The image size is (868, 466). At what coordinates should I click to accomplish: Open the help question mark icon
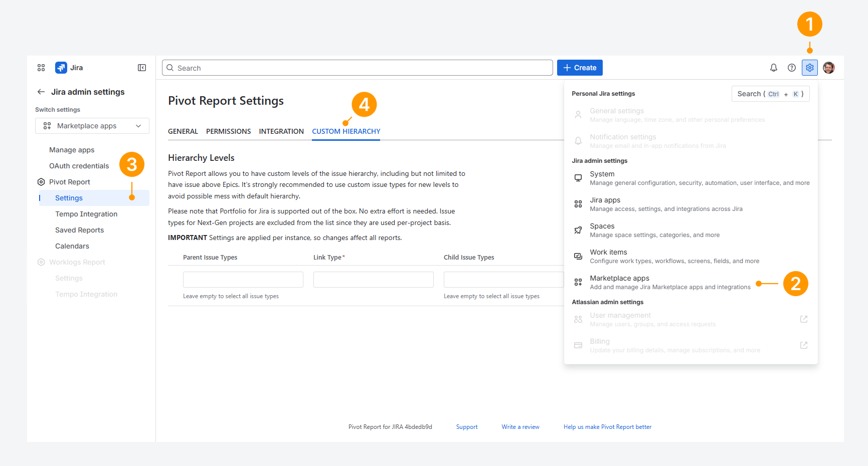(792, 68)
